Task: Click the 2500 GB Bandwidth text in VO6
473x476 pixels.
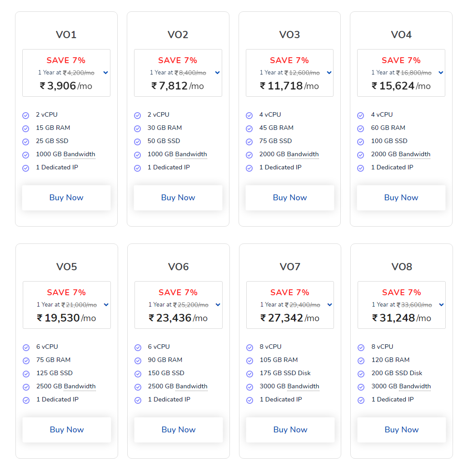Action: point(178,386)
